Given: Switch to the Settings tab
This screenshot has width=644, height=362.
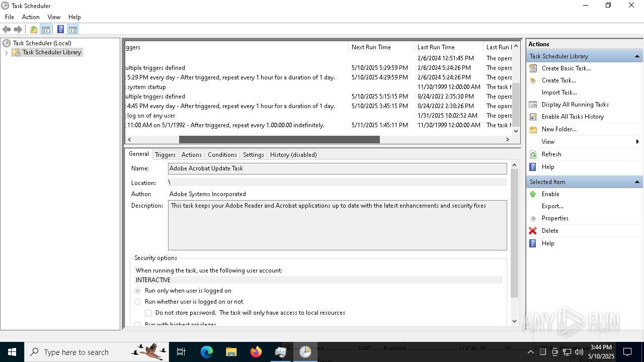Looking at the screenshot, I should (x=253, y=155).
